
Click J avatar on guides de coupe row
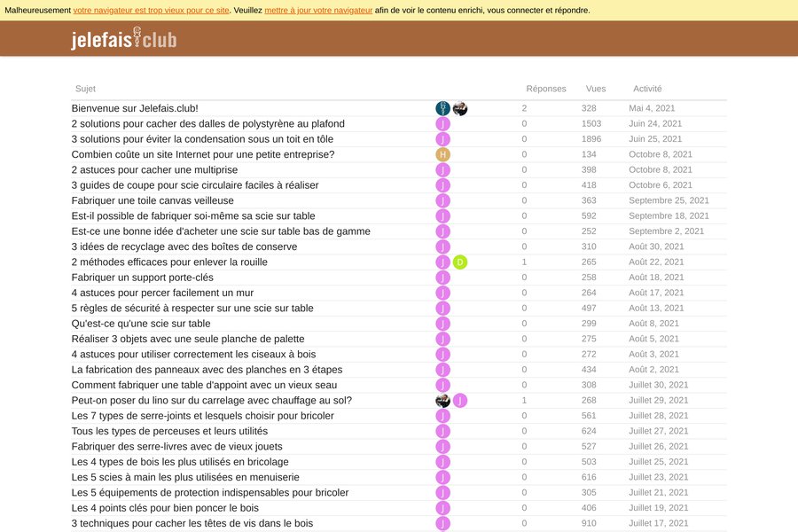[x=442, y=185]
